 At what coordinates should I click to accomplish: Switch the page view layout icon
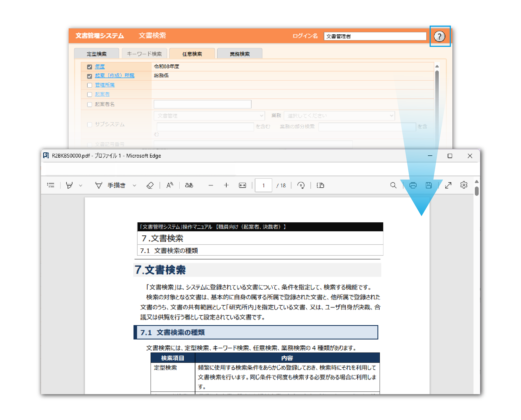point(320,185)
